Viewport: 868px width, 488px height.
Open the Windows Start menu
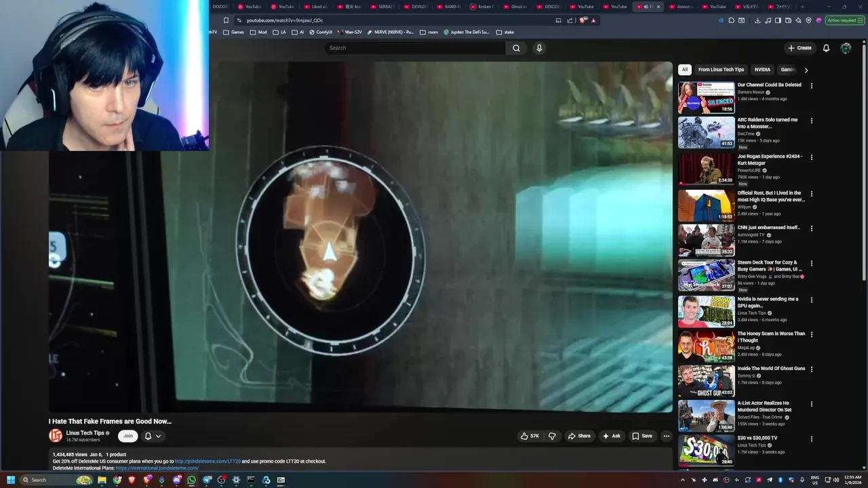[11, 480]
